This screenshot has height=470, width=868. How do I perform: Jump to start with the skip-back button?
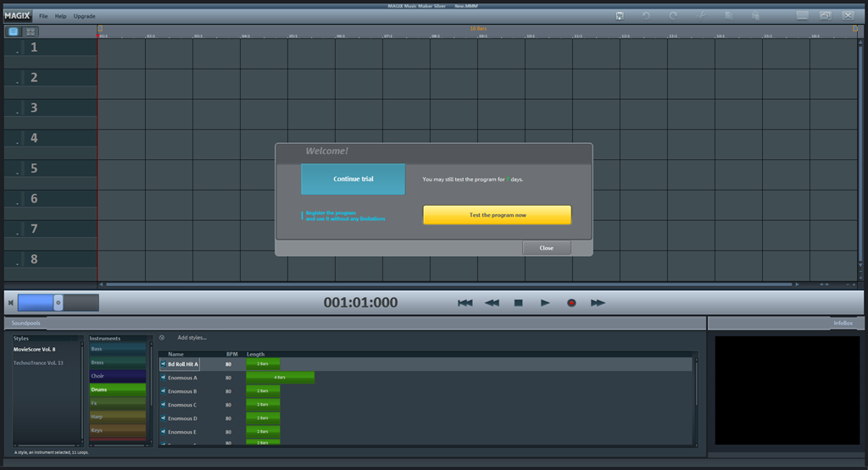tap(465, 302)
